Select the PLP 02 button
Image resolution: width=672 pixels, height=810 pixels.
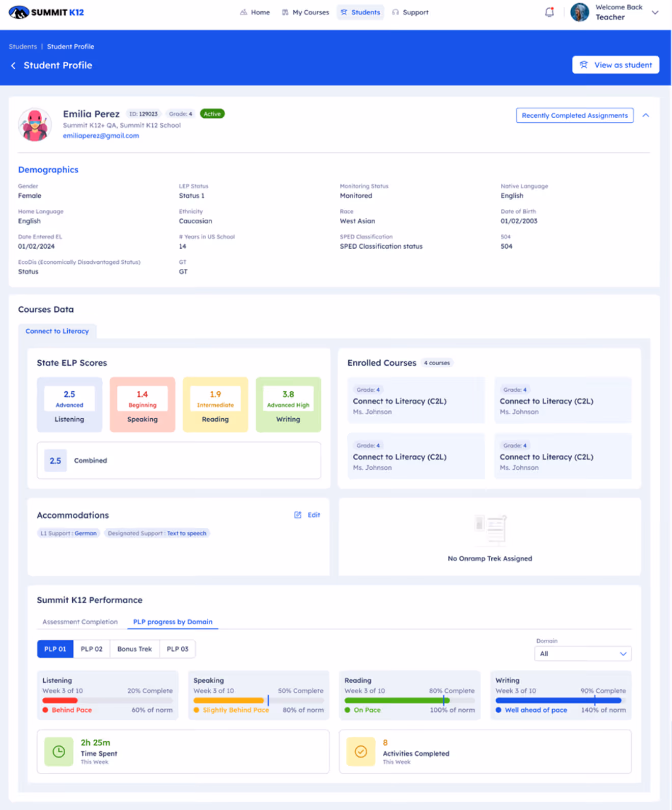(x=92, y=649)
